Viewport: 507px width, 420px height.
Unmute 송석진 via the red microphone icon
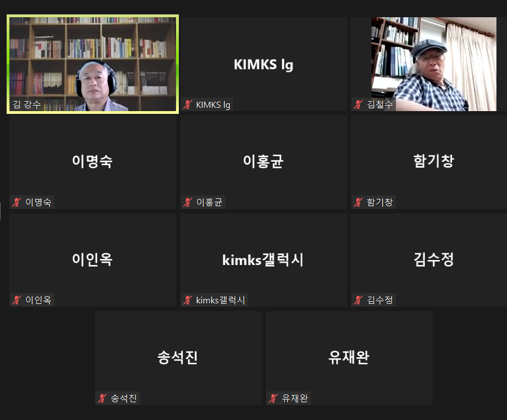[x=102, y=398]
